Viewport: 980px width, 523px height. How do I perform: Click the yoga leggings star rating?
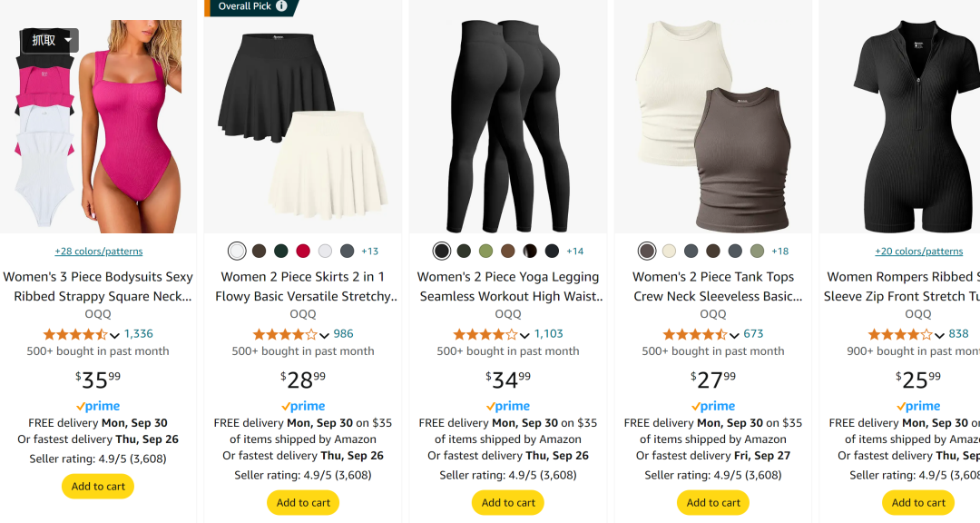(x=485, y=334)
